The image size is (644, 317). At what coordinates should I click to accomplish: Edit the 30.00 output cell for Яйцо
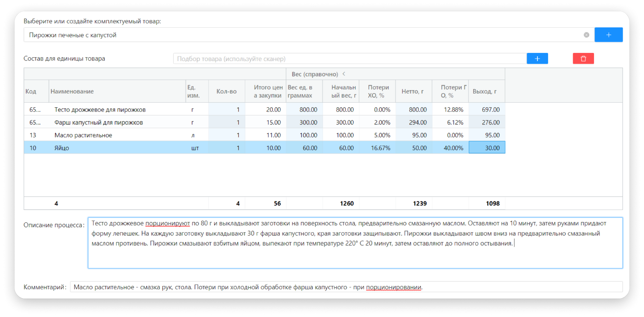tap(487, 148)
